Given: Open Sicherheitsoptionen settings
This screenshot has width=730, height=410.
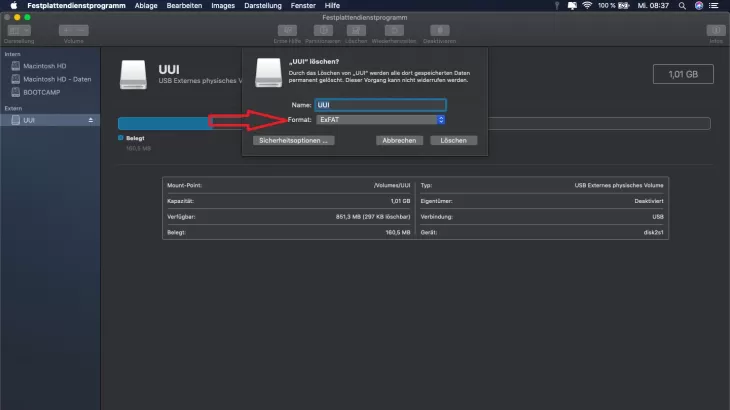Looking at the screenshot, I should [x=293, y=141].
